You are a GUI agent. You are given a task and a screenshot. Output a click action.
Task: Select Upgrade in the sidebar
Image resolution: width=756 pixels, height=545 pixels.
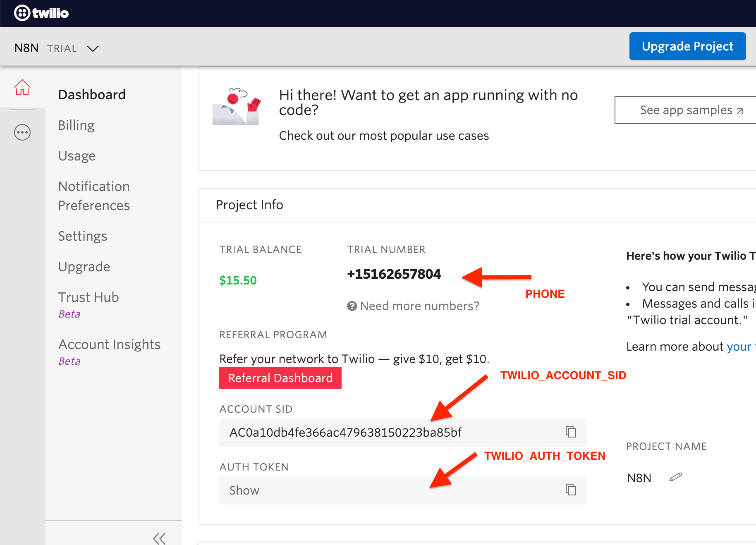pyautogui.click(x=84, y=267)
